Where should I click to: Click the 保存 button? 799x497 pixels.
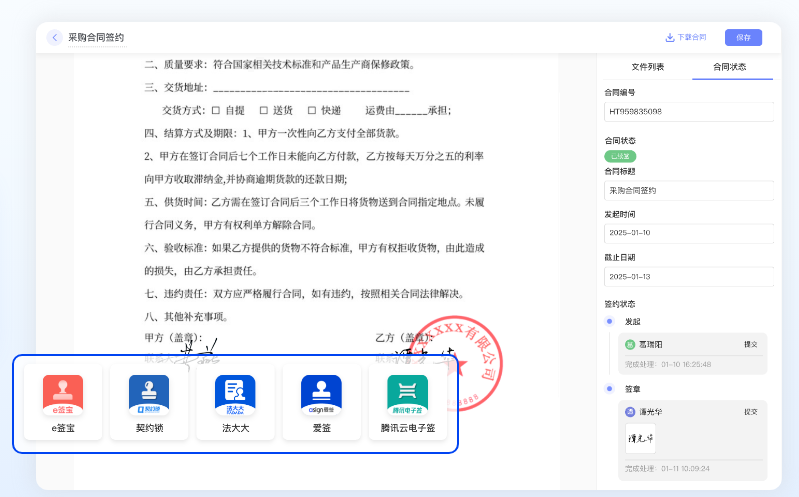(x=743, y=37)
